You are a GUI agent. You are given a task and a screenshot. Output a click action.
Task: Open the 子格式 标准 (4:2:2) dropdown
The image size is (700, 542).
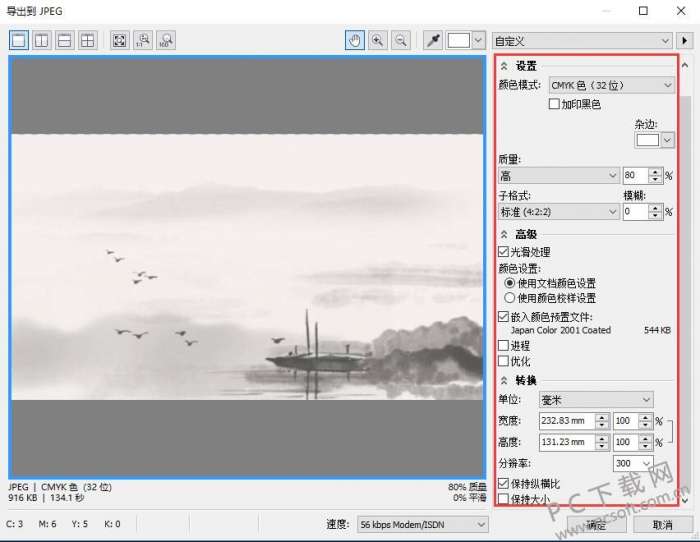coord(558,212)
